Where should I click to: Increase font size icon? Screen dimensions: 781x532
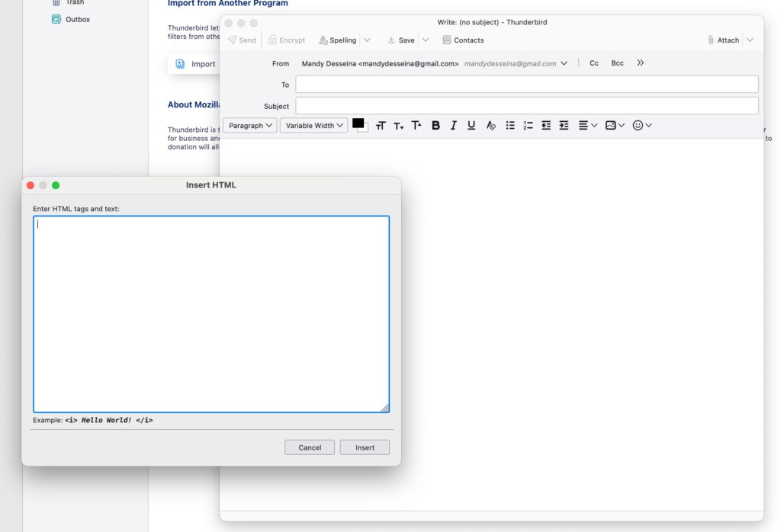click(x=416, y=126)
